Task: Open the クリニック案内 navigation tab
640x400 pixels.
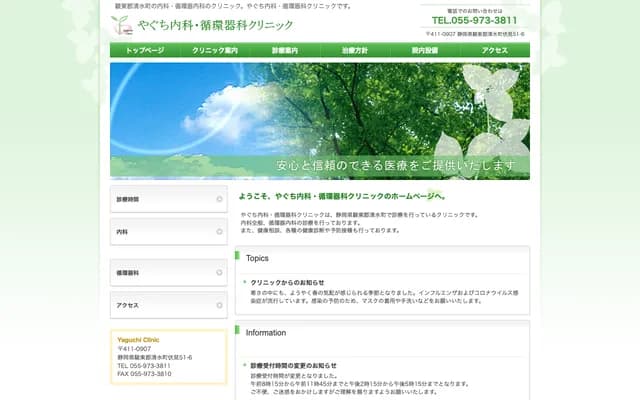Action: [215, 50]
